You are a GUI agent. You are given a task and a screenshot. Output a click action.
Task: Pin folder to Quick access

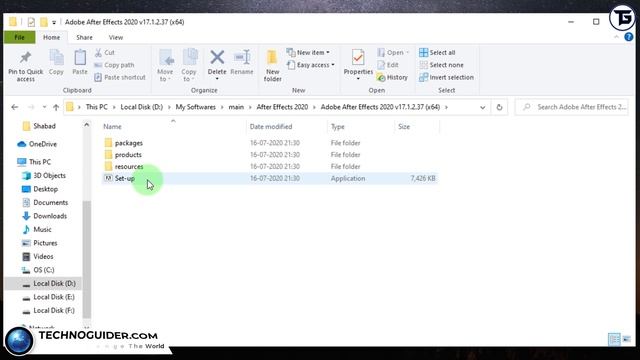coord(25,66)
